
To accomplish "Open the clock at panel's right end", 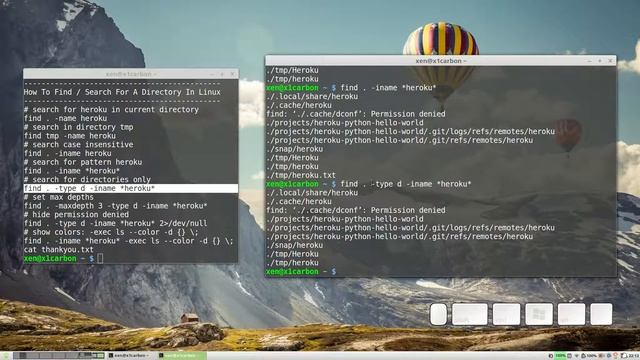I will click(x=635, y=356).
